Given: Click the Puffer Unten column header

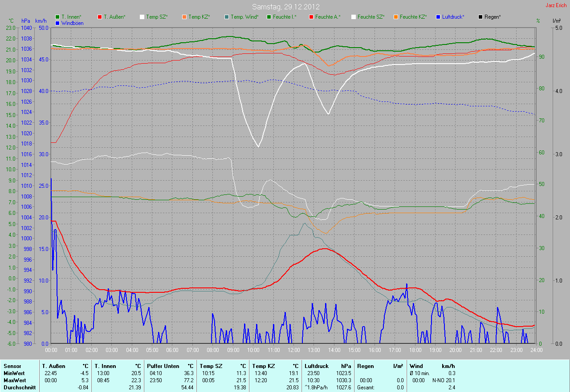Looking at the screenshot, I should click(x=161, y=366).
